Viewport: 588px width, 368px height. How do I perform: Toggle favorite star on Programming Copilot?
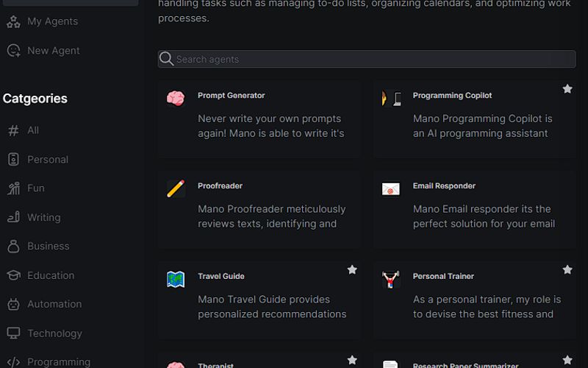point(567,89)
